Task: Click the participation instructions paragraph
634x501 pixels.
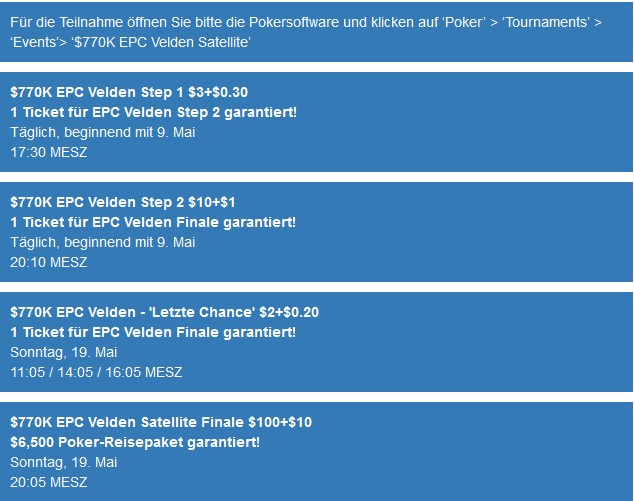Action: tap(306, 32)
